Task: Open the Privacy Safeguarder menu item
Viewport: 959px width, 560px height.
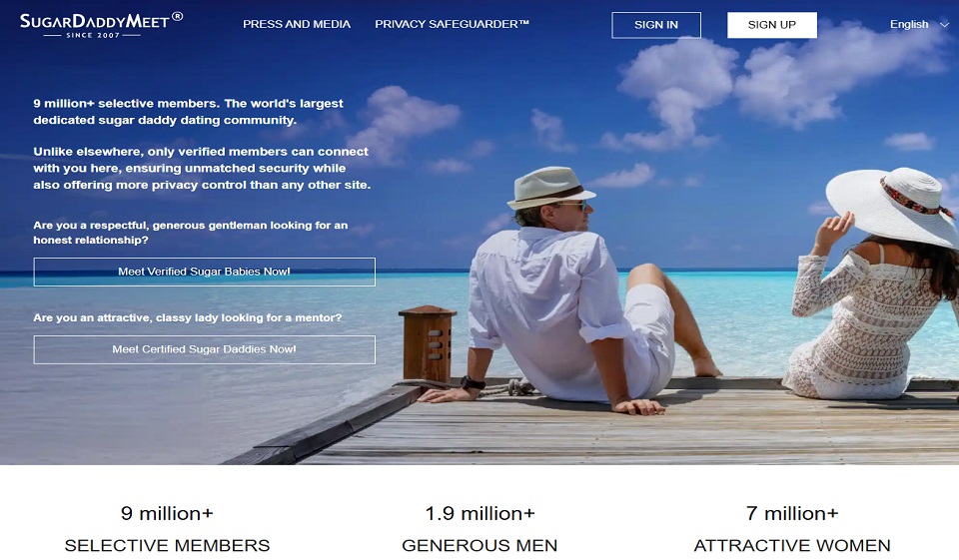Action: 452,24
